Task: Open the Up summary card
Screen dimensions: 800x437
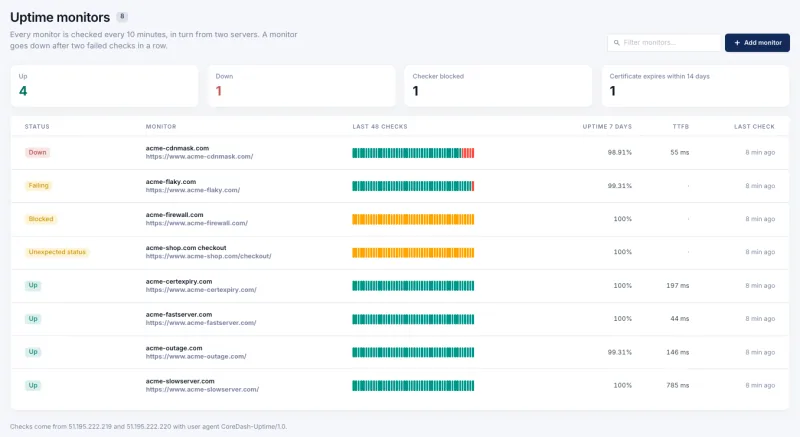Action: (104, 86)
